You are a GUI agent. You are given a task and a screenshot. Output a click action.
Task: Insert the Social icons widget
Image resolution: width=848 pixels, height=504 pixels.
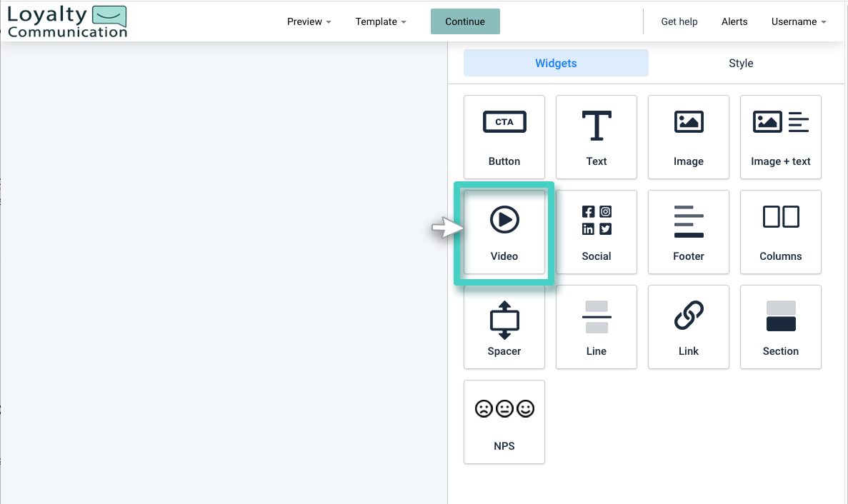[596, 232]
